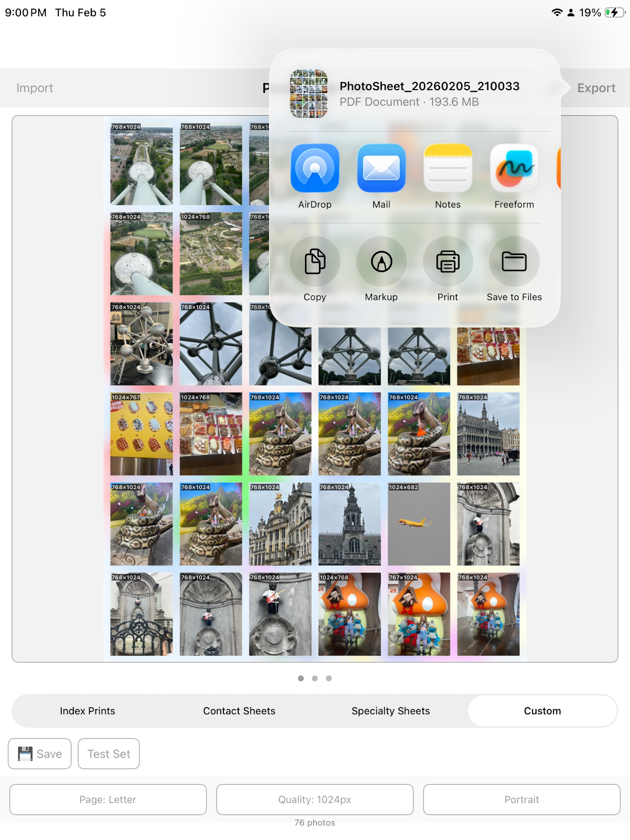
Task: Select the Mini-Europe aerial photo 1024×768
Action: (211, 254)
